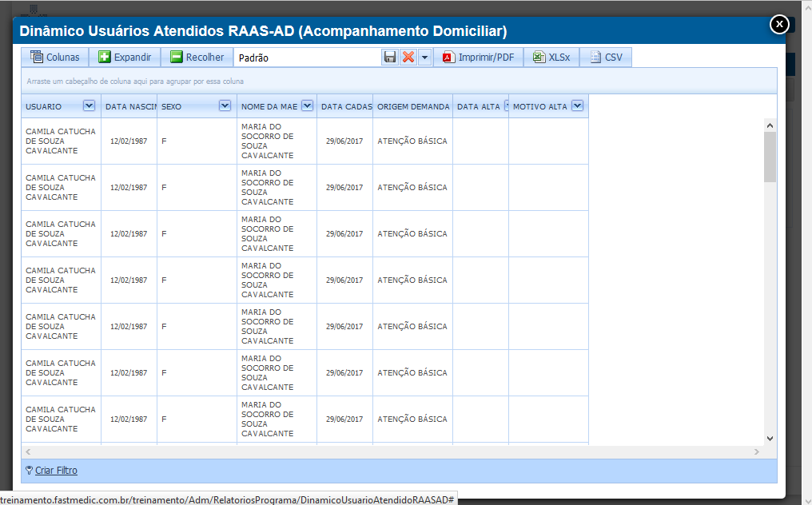Click the horizontal scrollbar right arrow
The height and width of the screenshot is (505, 812).
[x=757, y=451]
